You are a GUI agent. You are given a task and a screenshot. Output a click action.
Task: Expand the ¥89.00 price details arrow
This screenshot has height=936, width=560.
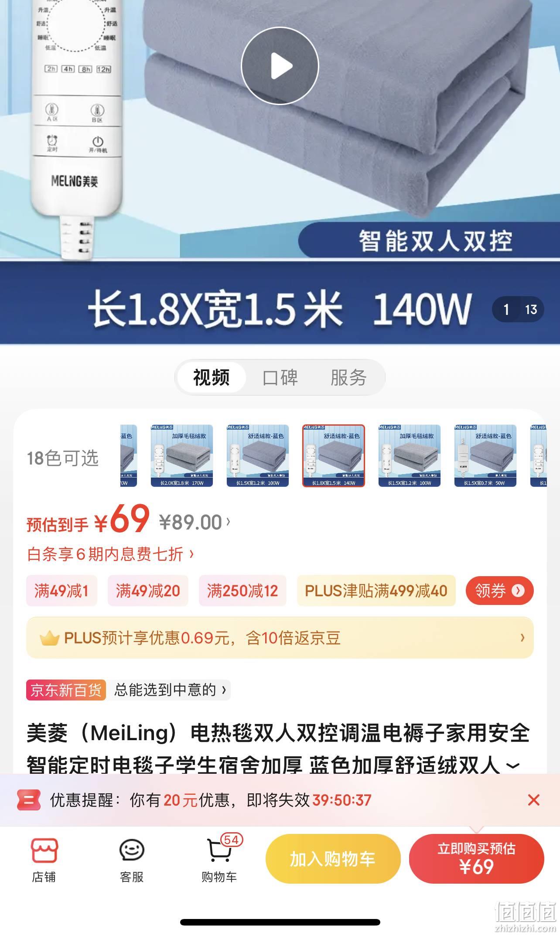[228, 522]
